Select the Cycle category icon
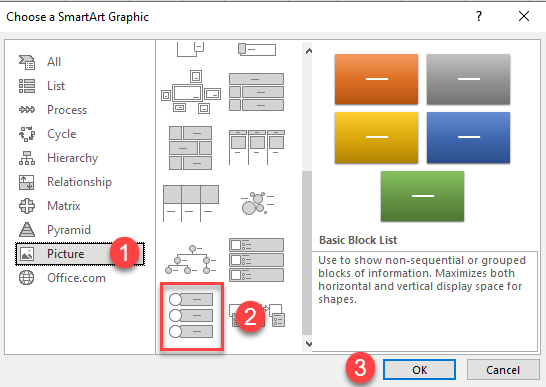This screenshot has height=387, width=546. (27, 134)
